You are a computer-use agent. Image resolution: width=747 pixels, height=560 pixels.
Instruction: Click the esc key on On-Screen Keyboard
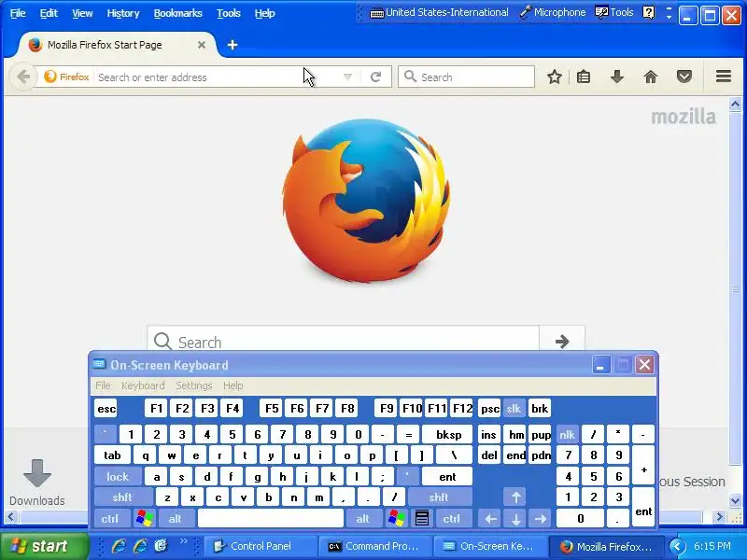pos(106,409)
